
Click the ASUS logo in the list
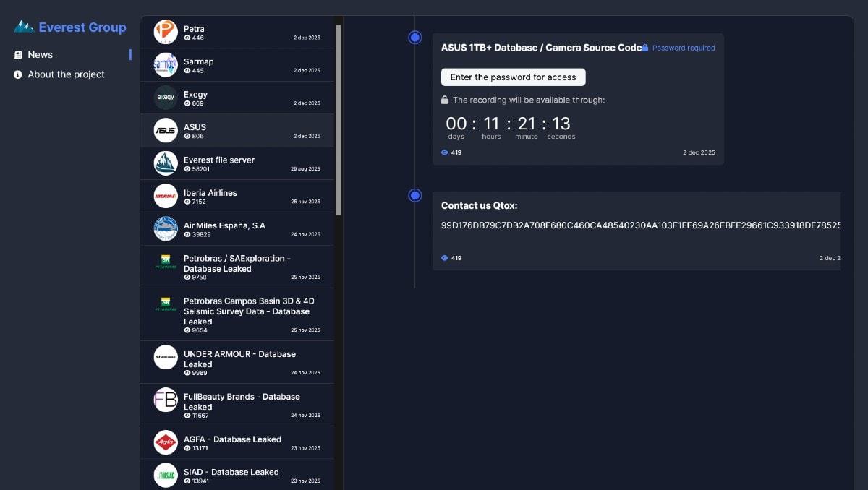[166, 130]
